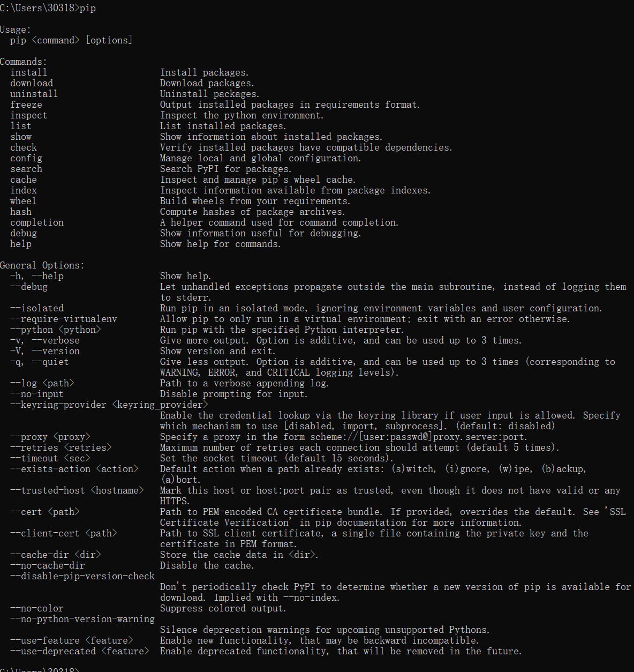Click the '--trusted-host <hostname>' option
Image resolution: width=634 pixels, height=672 pixels.
[77, 490]
